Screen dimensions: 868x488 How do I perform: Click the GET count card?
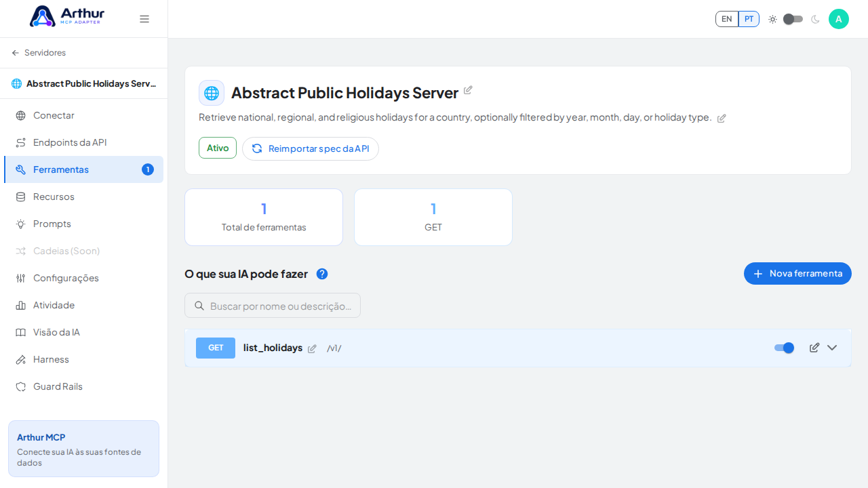(x=433, y=217)
